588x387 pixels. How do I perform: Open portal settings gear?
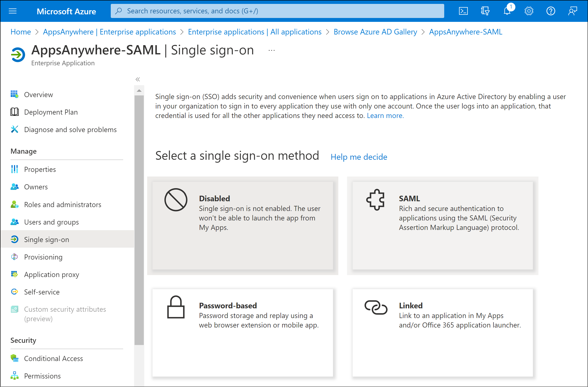tap(529, 11)
